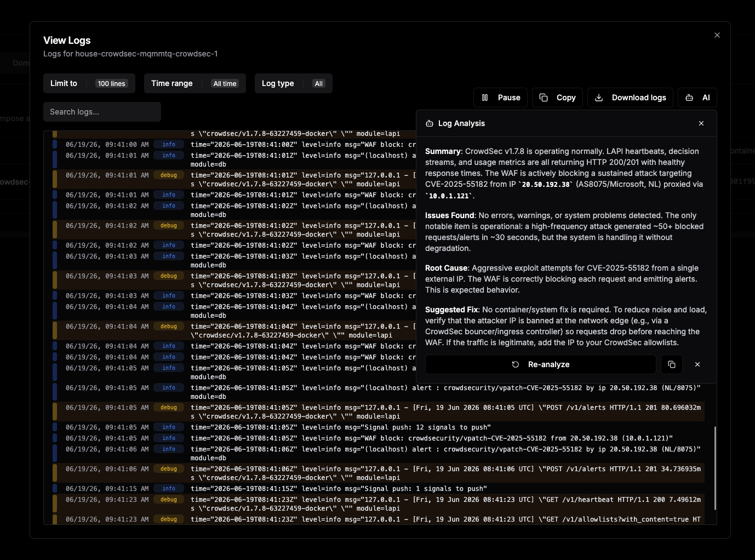Screen dimensions: 755x560
Task: Open the Limit to 100 lines dropdown
Action: 89,83
